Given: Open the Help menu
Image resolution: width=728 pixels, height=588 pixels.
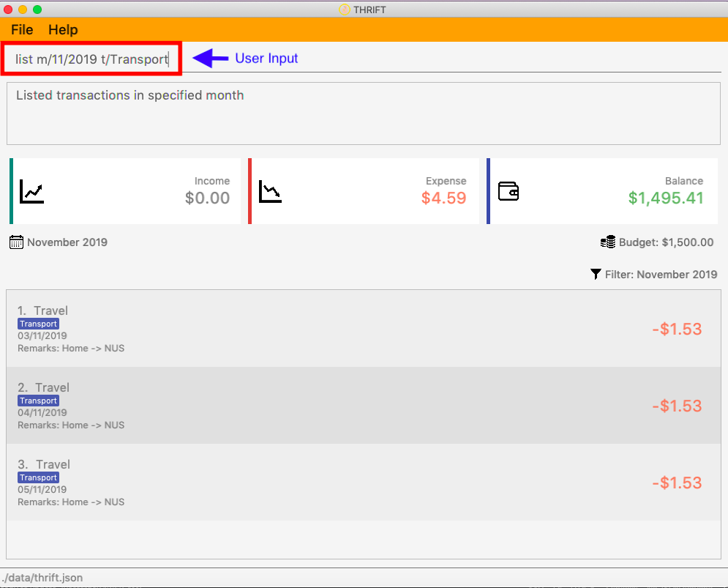Looking at the screenshot, I should tap(63, 30).
